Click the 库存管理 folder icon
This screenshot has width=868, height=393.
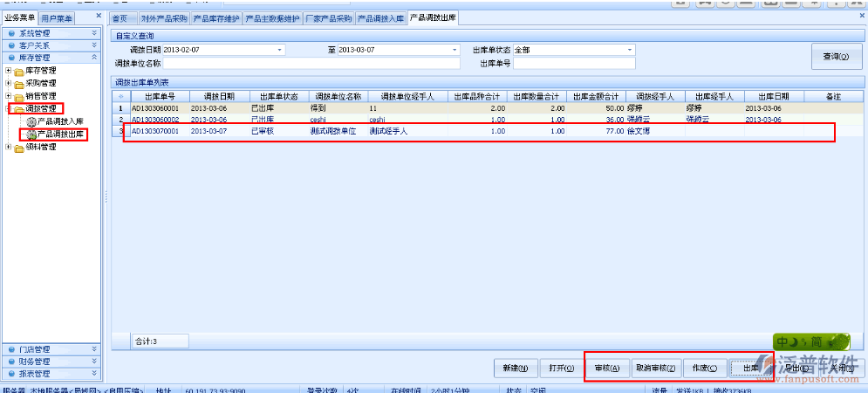[19, 70]
